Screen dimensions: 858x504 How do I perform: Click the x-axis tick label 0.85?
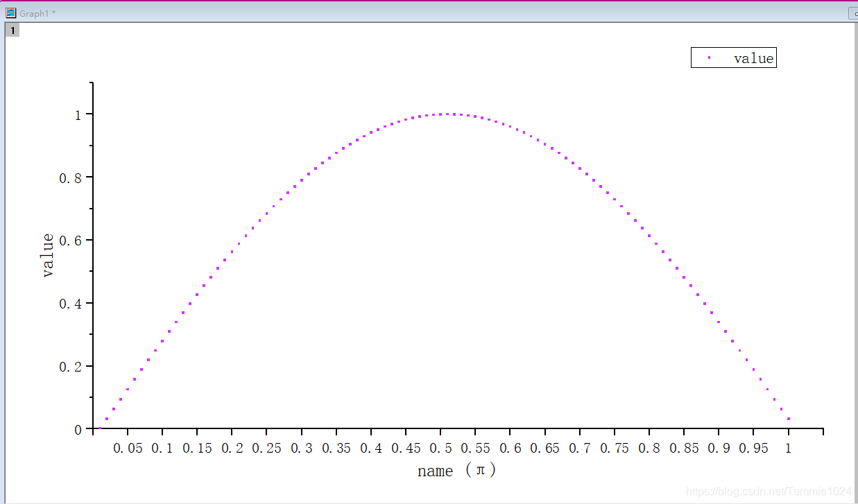click(684, 448)
